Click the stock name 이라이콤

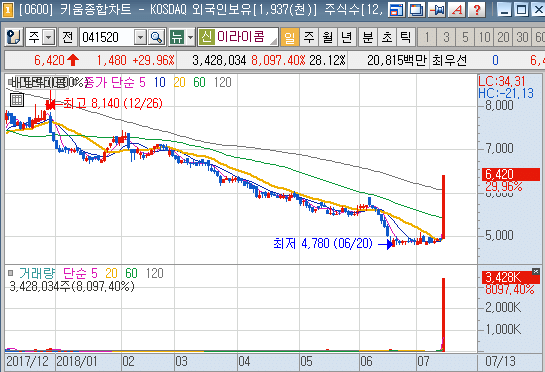click(241, 37)
